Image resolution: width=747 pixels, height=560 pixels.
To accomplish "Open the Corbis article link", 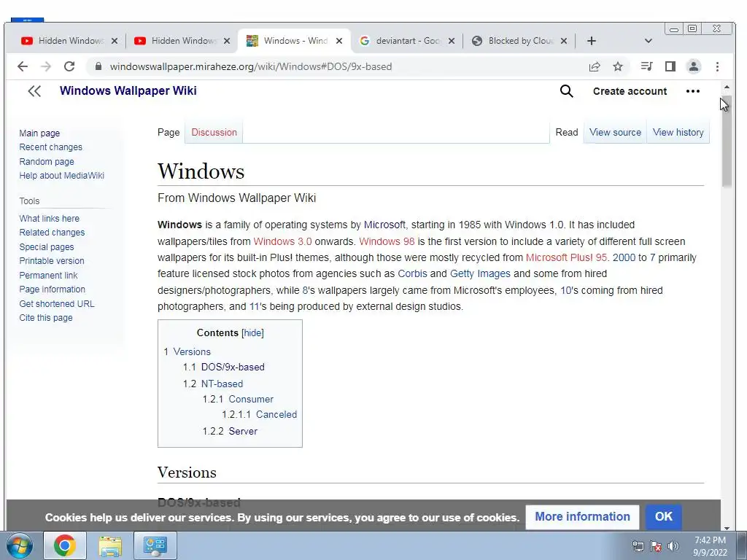I will point(413,274).
